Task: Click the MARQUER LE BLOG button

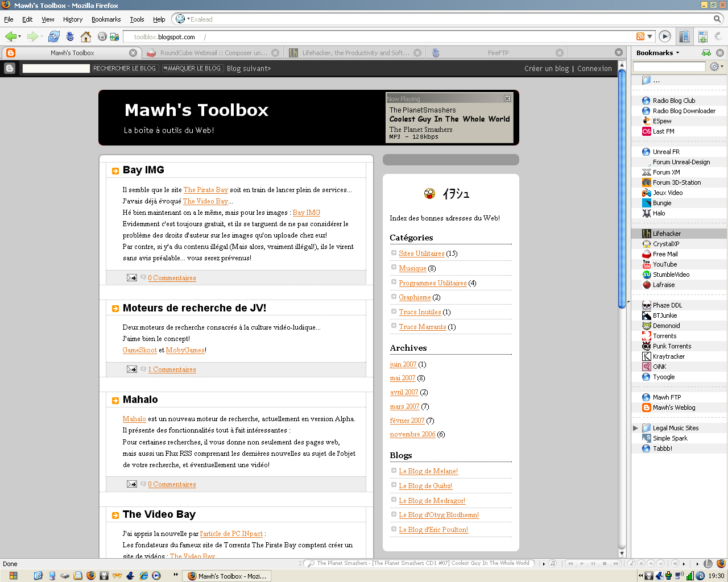Action: (192, 68)
